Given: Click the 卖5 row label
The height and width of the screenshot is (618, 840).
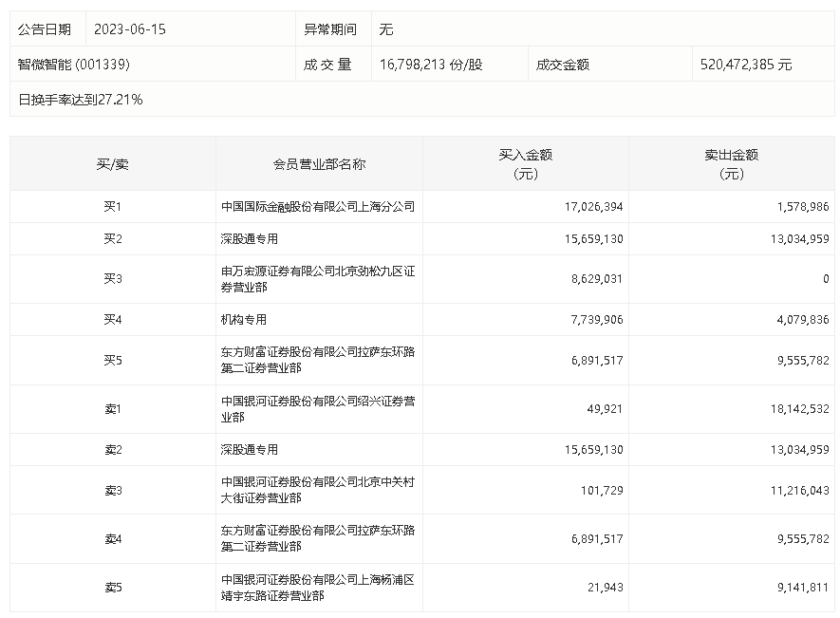Looking at the screenshot, I should [x=113, y=588].
